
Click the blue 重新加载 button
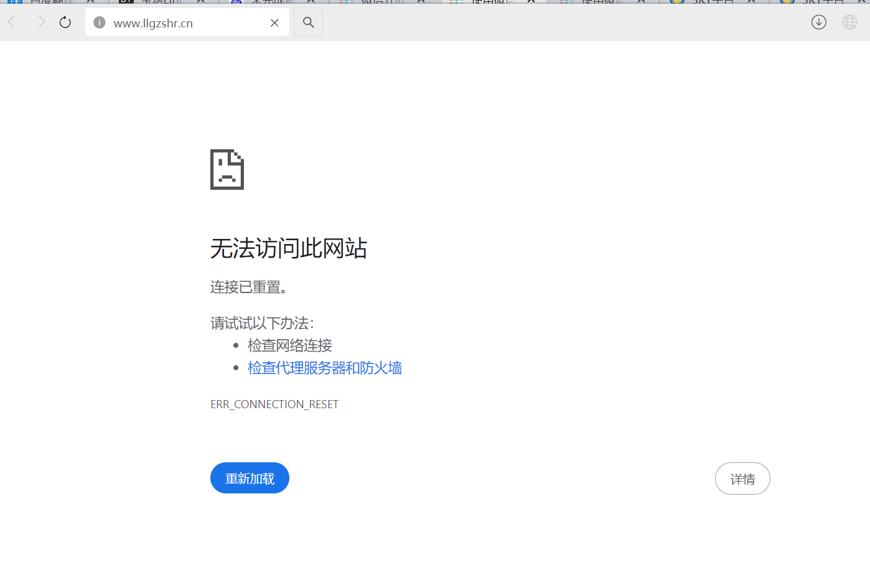(x=250, y=478)
